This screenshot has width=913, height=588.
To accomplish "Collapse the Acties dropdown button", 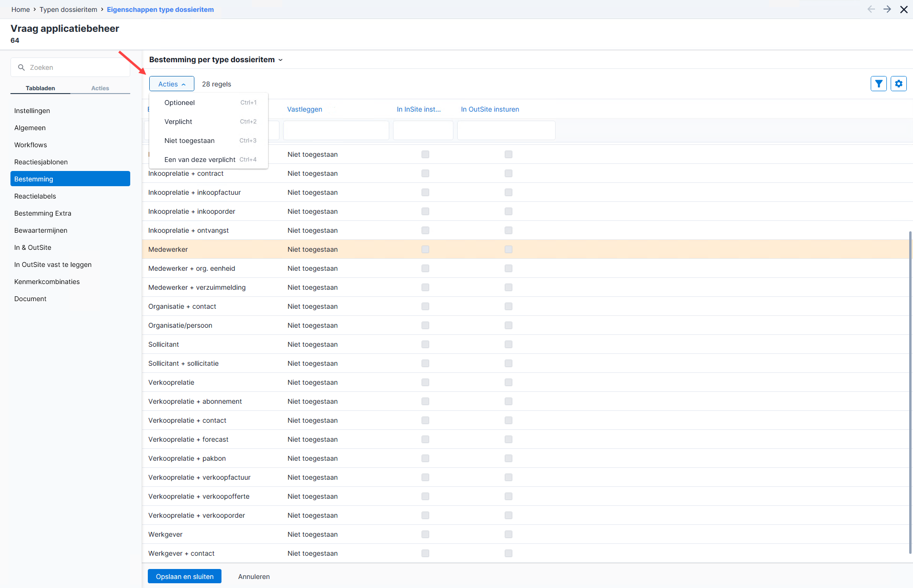I will point(172,84).
